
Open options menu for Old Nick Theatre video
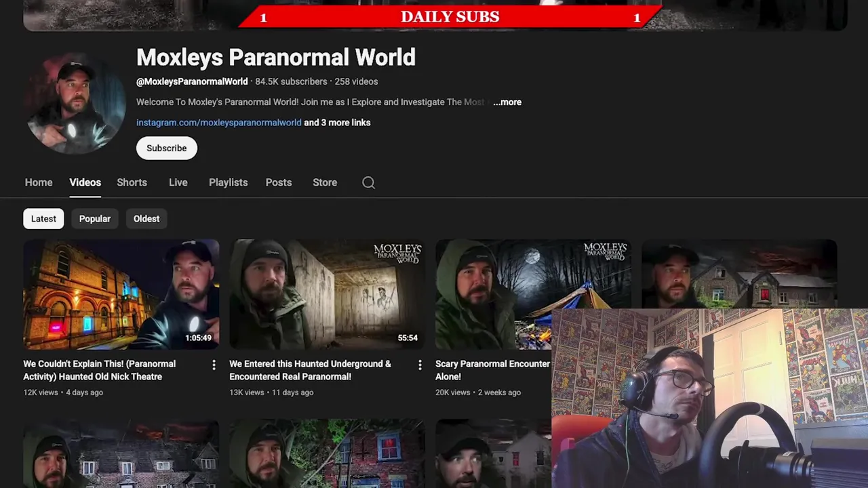(x=214, y=365)
